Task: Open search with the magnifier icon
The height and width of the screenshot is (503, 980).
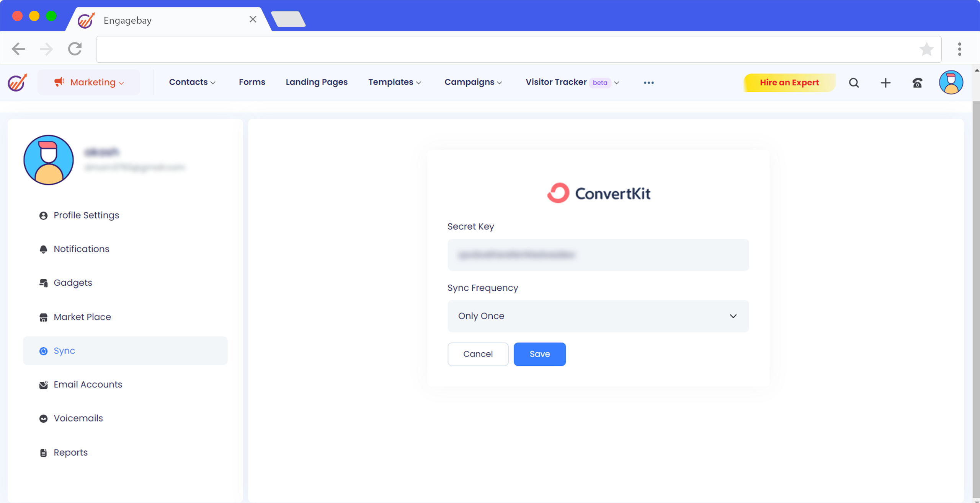Action: 854,83
